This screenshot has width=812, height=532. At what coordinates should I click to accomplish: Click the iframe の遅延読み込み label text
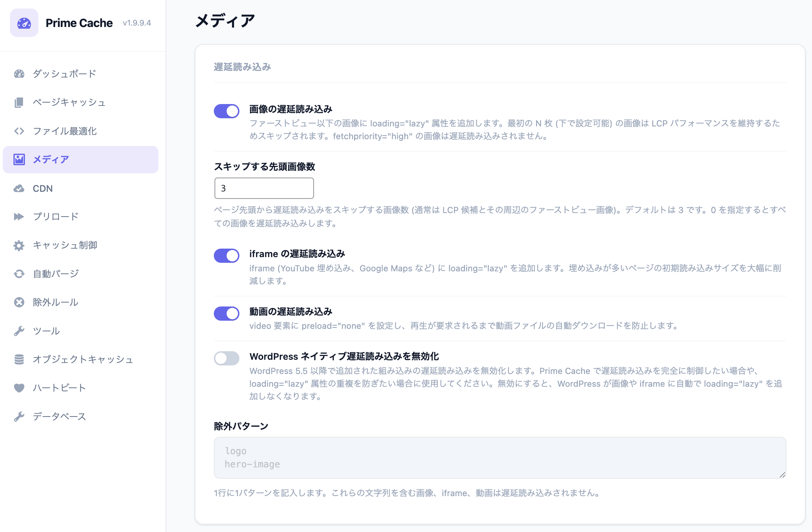pos(297,254)
